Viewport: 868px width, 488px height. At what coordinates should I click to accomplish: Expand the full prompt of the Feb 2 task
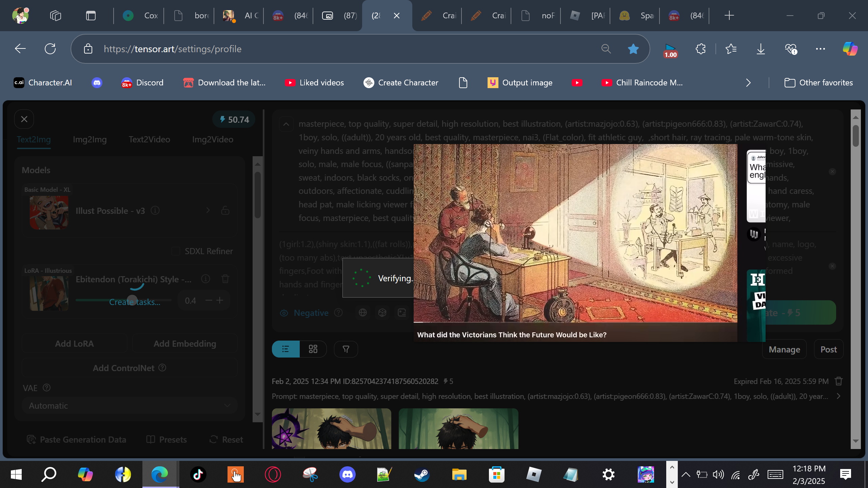click(839, 396)
